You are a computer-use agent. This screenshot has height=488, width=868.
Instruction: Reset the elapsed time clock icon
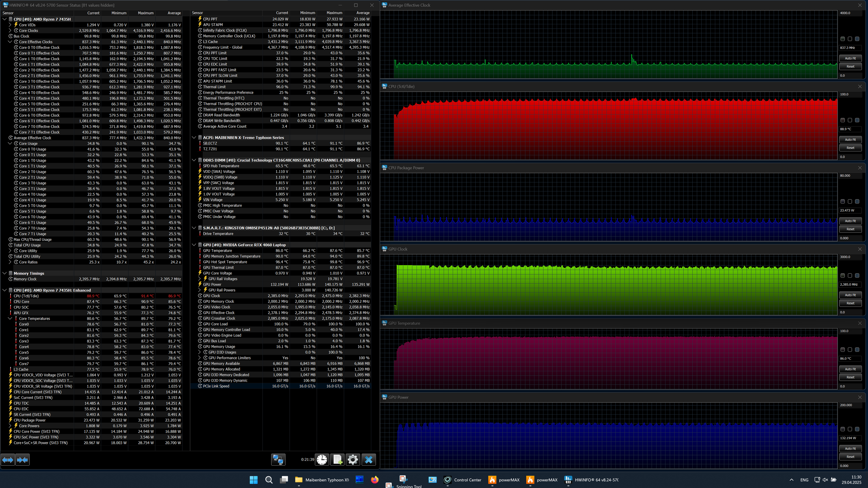point(322,460)
